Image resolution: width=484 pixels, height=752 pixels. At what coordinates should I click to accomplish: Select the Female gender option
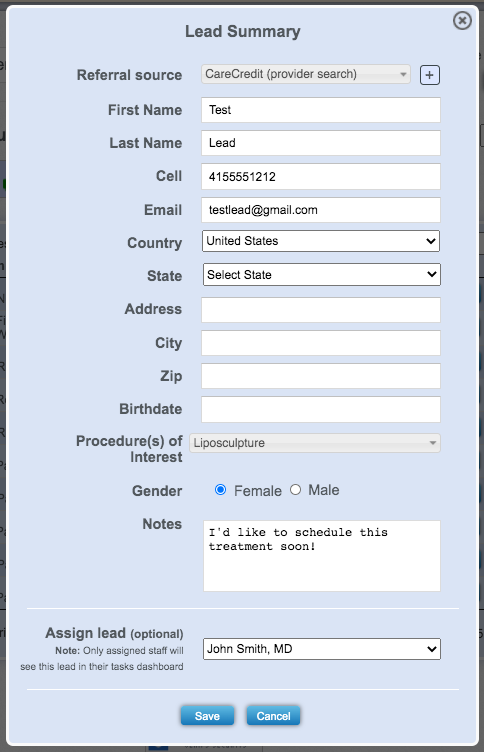coord(221,490)
